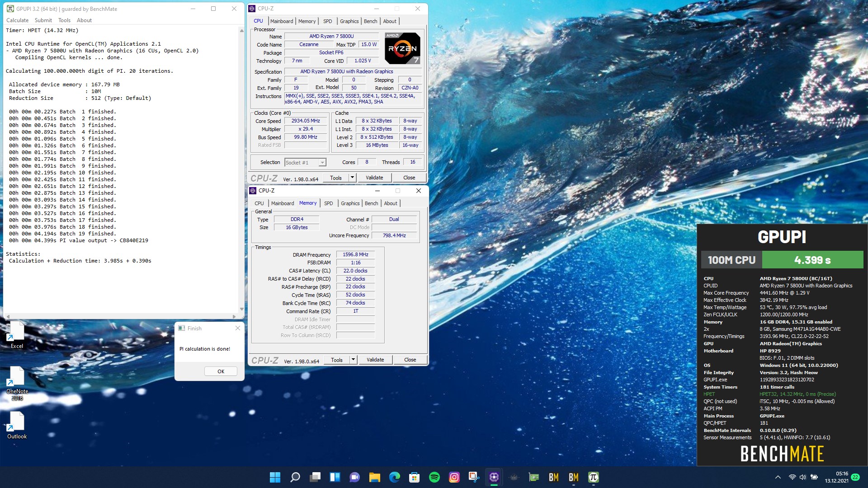Open the Widgets panel from taskbar
The image size is (868, 488).
point(335,477)
